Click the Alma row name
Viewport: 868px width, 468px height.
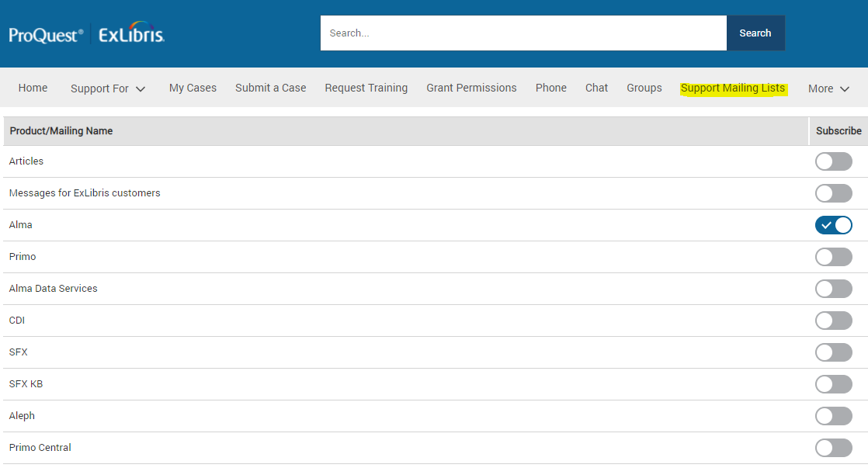click(20, 224)
